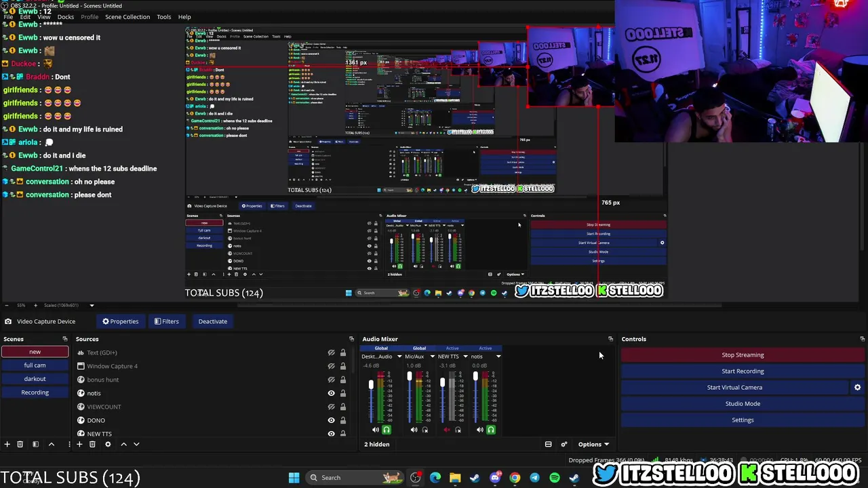Open the Profile menu
Screen dimensions: 868x488
coord(90,17)
